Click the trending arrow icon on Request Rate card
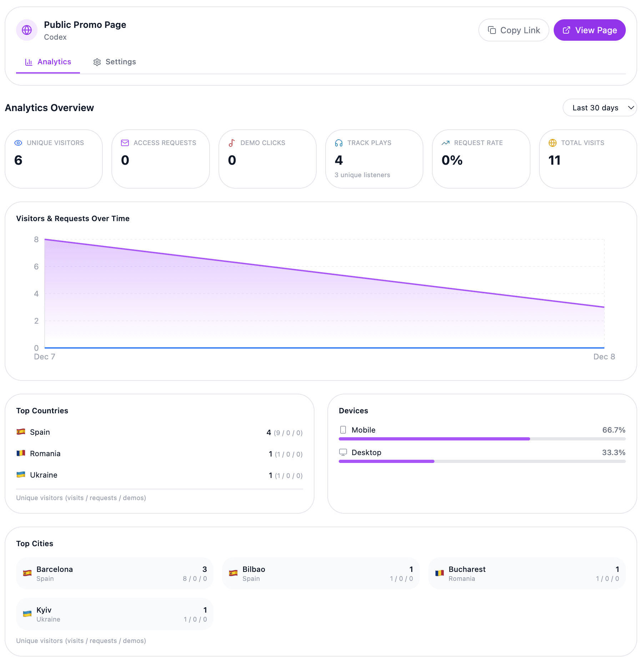This screenshot has height=663, width=644. tap(445, 143)
